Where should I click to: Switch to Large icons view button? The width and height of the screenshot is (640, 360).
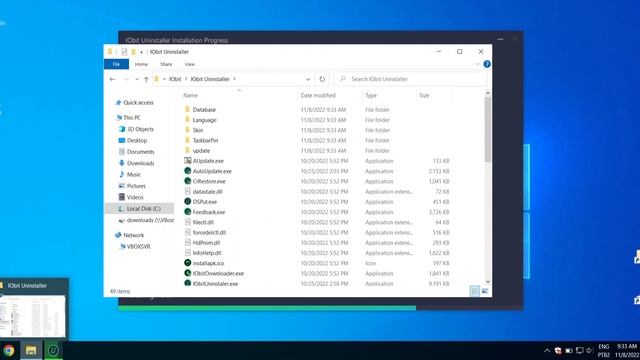[485, 291]
